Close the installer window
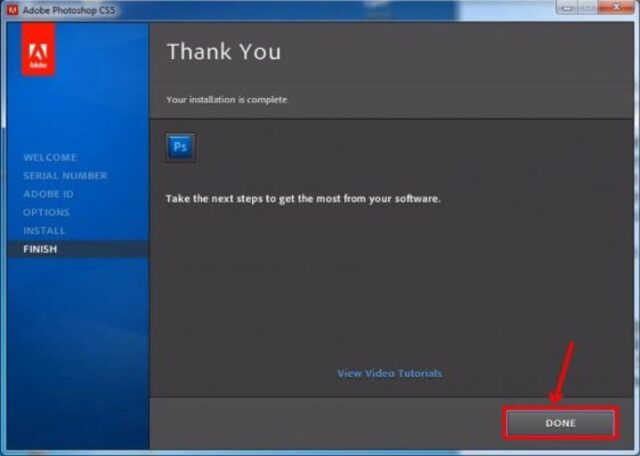640x456 pixels. [x=614, y=8]
